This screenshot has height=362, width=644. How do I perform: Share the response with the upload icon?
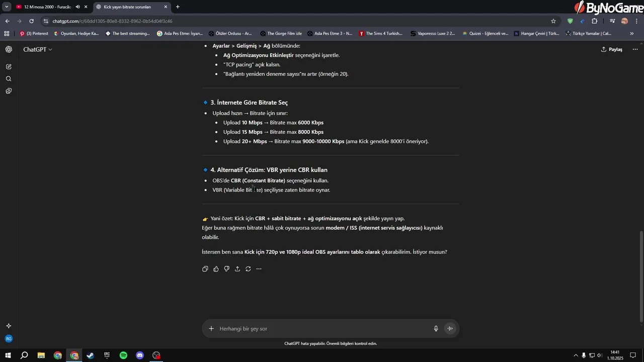[x=237, y=269]
